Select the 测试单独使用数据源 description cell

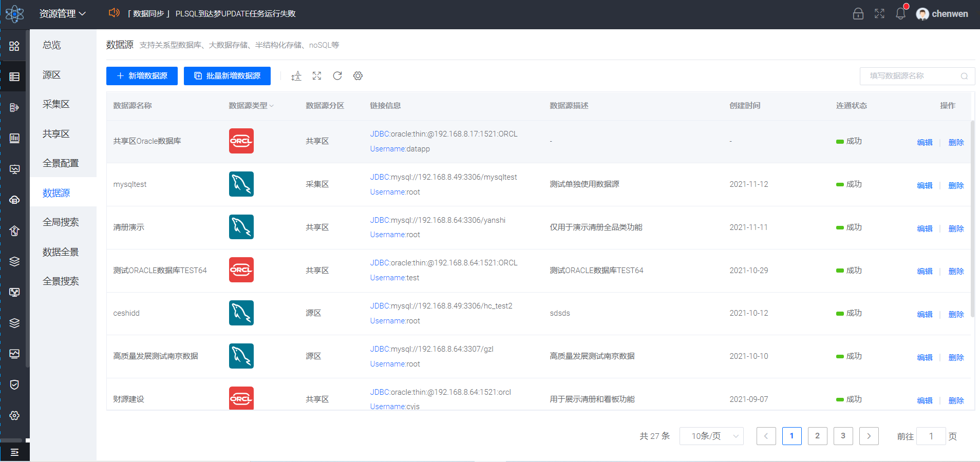(585, 184)
